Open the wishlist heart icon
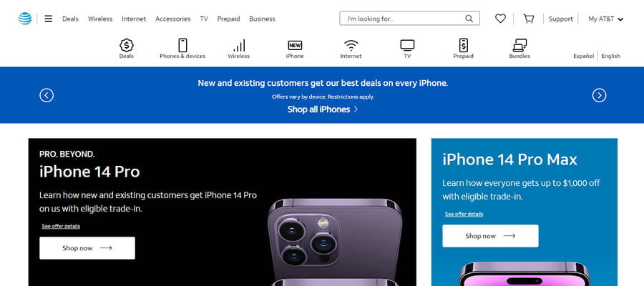This screenshot has width=644, height=286. (x=500, y=19)
